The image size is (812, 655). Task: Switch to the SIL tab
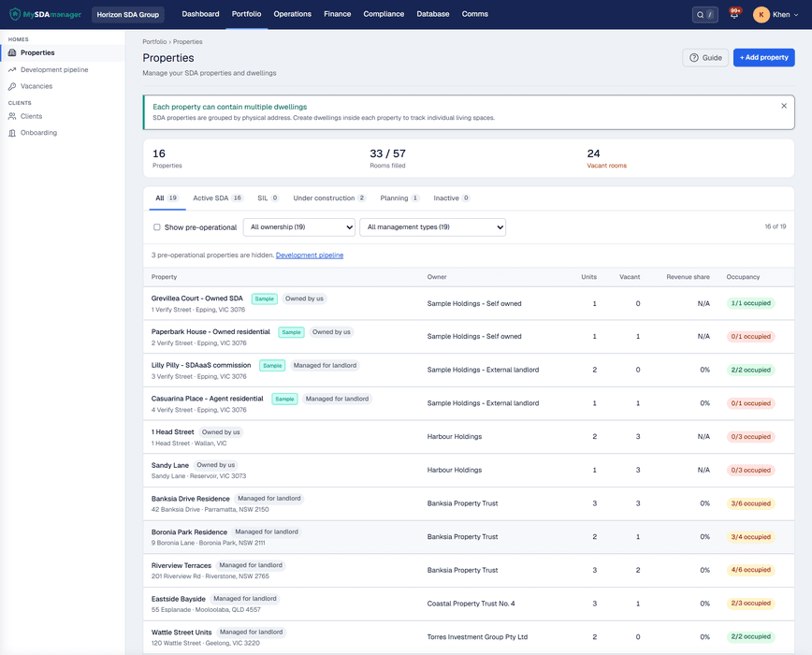point(268,198)
